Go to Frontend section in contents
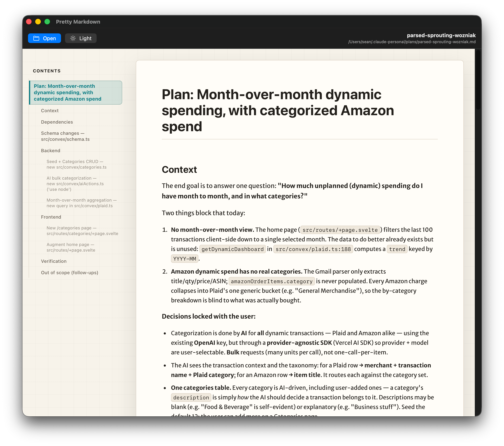Image resolution: width=504 pixels, height=446 pixels. tap(51, 217)
